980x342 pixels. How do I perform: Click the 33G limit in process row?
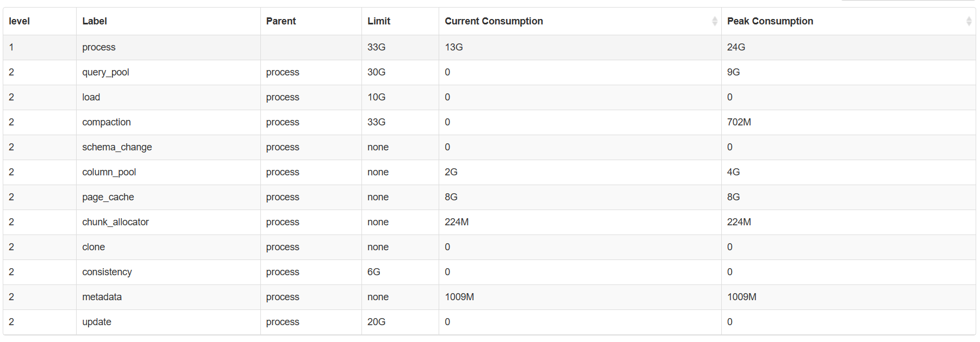pyautogui.click(x=376, y=47)
